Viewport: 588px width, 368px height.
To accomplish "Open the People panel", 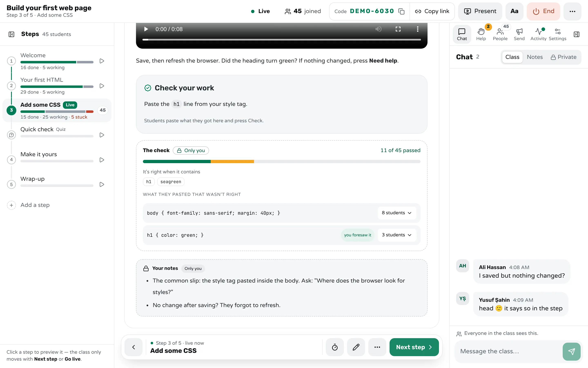I will [500, 34].
